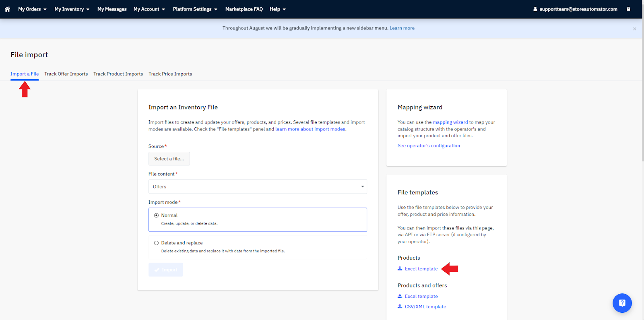Image resolution: width=644 pixels, height=320 pixels.
Task: Click the lock icon in top bar
Action: [628, 9]
